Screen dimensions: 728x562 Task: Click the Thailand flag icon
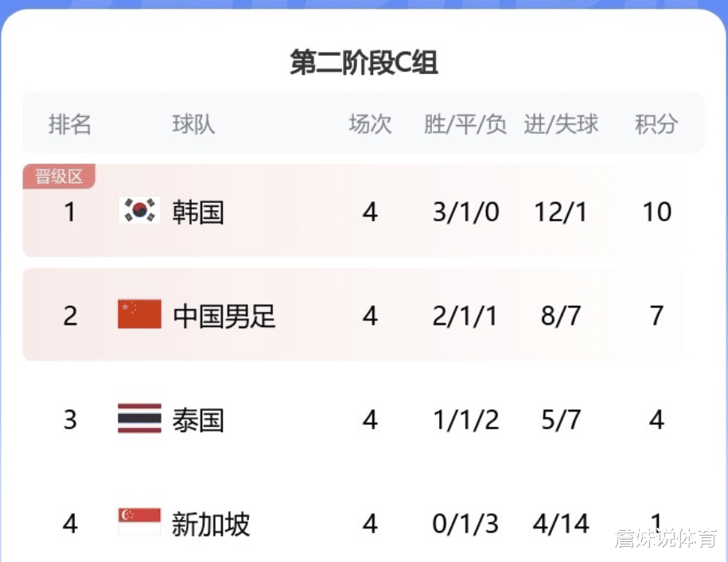coord(140,418)
